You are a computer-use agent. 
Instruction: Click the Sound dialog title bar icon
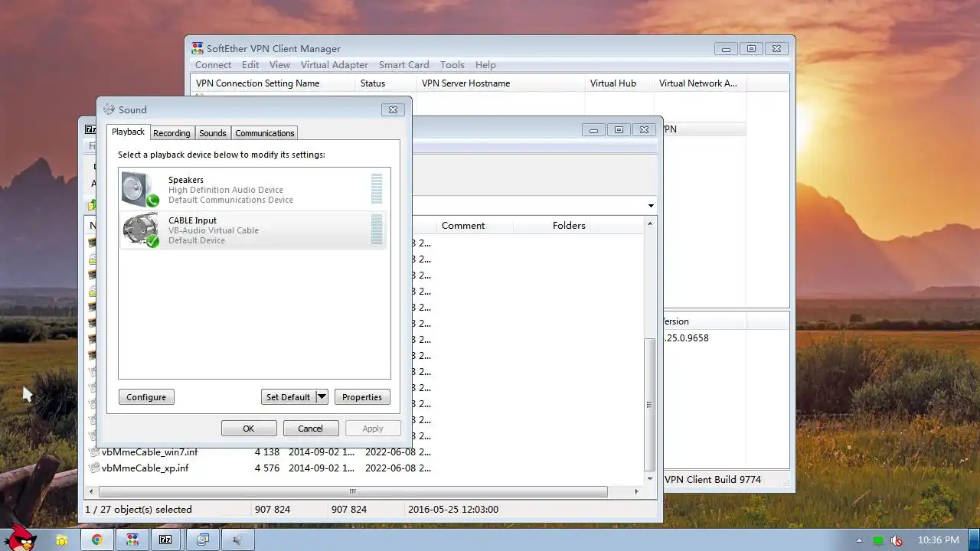tap(109, 109)
